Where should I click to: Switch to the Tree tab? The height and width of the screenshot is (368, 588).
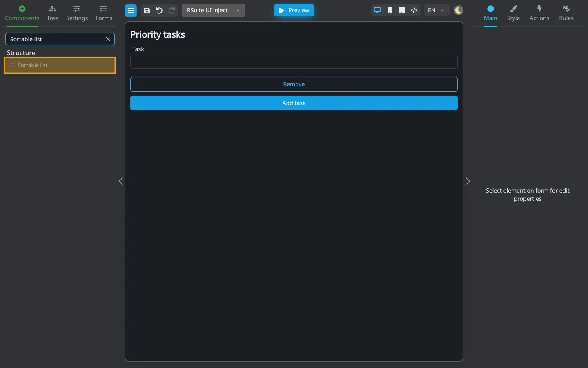click(x=52, y=13)
